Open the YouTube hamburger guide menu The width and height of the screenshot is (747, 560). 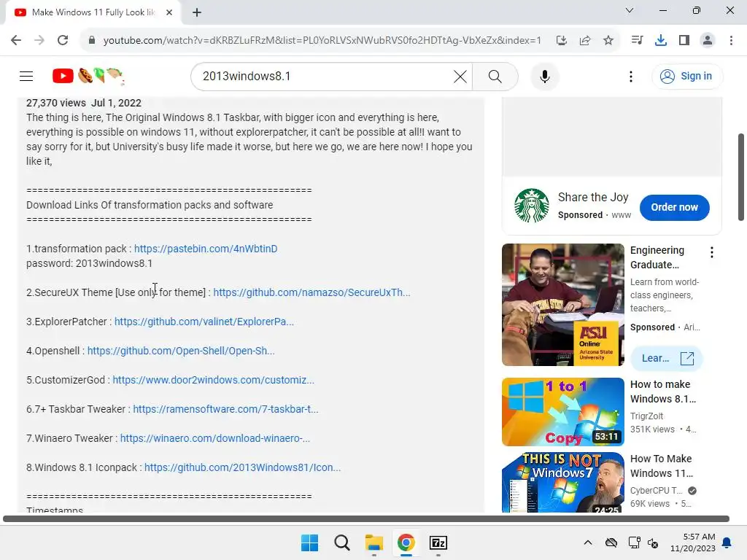[x=26, y=76]
